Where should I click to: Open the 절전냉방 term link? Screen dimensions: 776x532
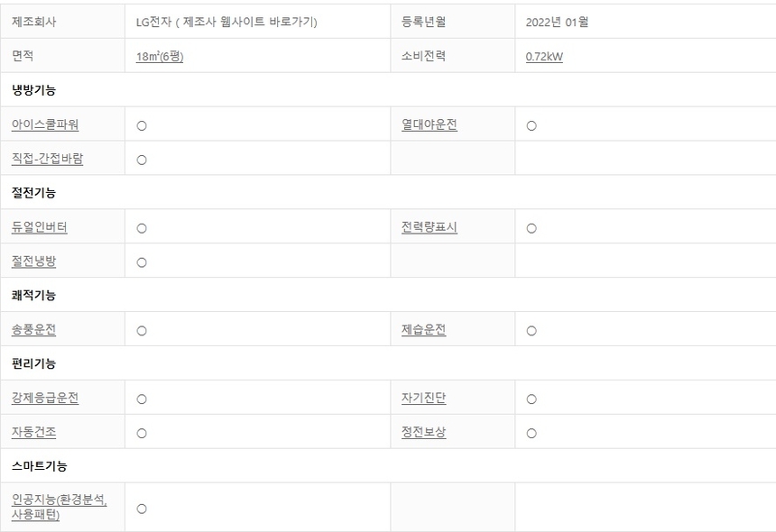point(34,261)
